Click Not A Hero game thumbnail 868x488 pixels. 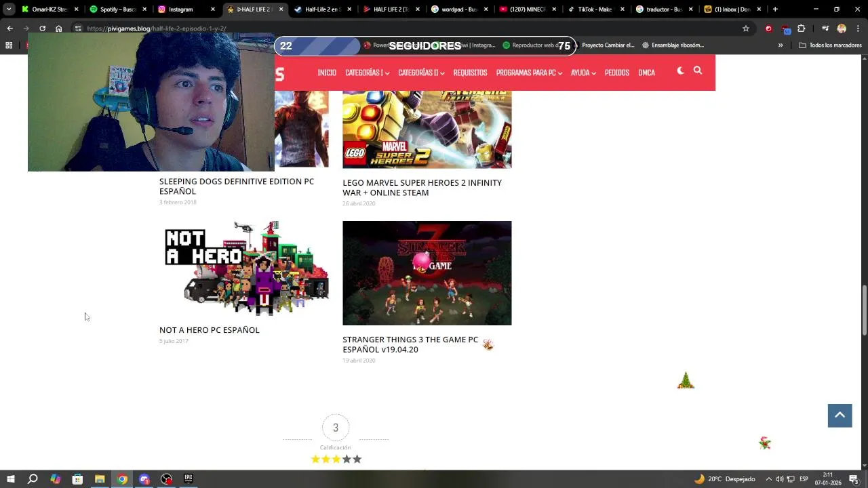coord(244,268)
